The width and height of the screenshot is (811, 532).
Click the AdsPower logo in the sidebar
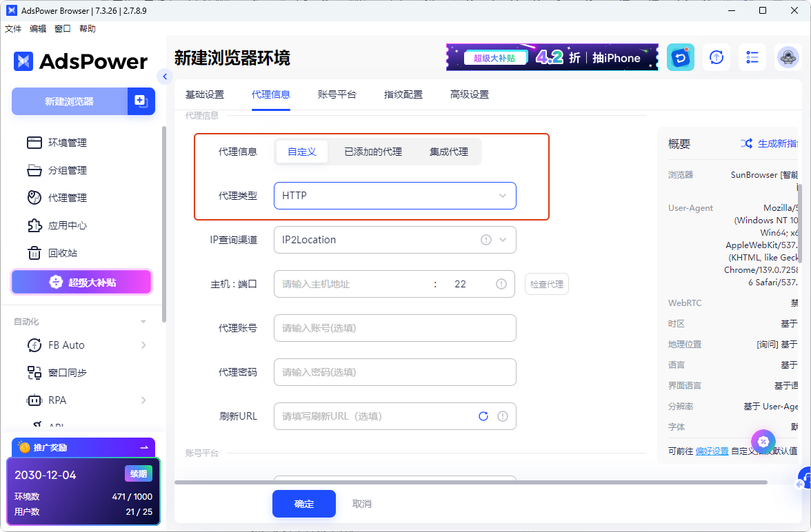[x=81, y=61]
